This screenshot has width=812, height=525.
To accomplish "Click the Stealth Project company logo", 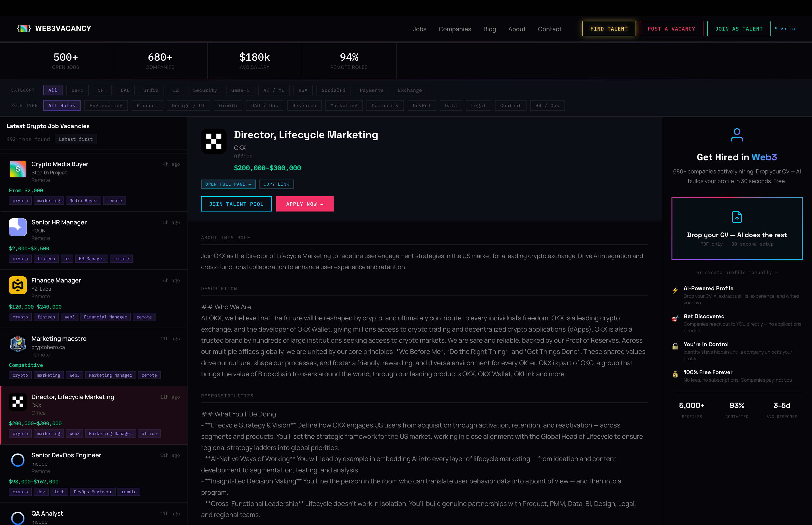I will [18, 169].
